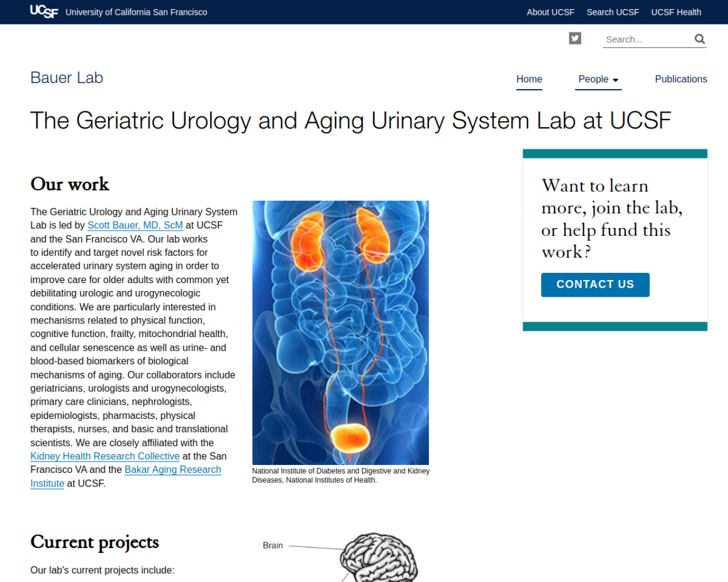This screenshot has height=582, width=728.
Task: Click the 'Want to learn more' callout text
Action: point(612,219)
